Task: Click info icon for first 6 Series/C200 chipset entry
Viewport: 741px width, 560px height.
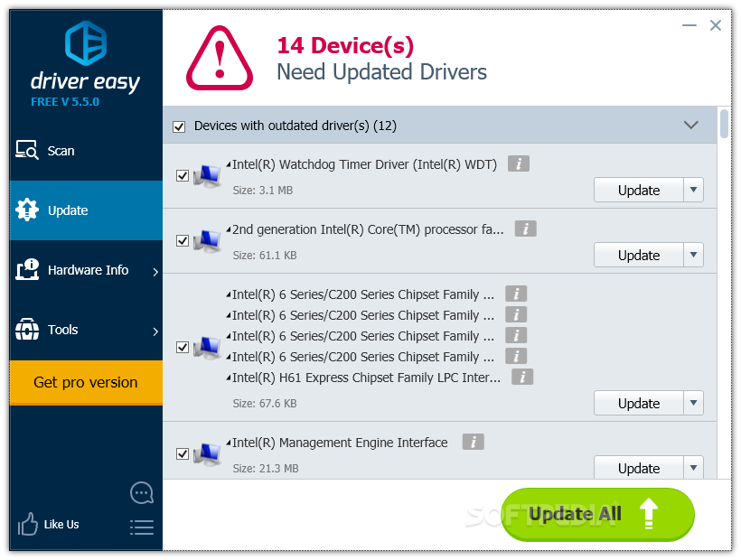Action: tap(516, 294)
